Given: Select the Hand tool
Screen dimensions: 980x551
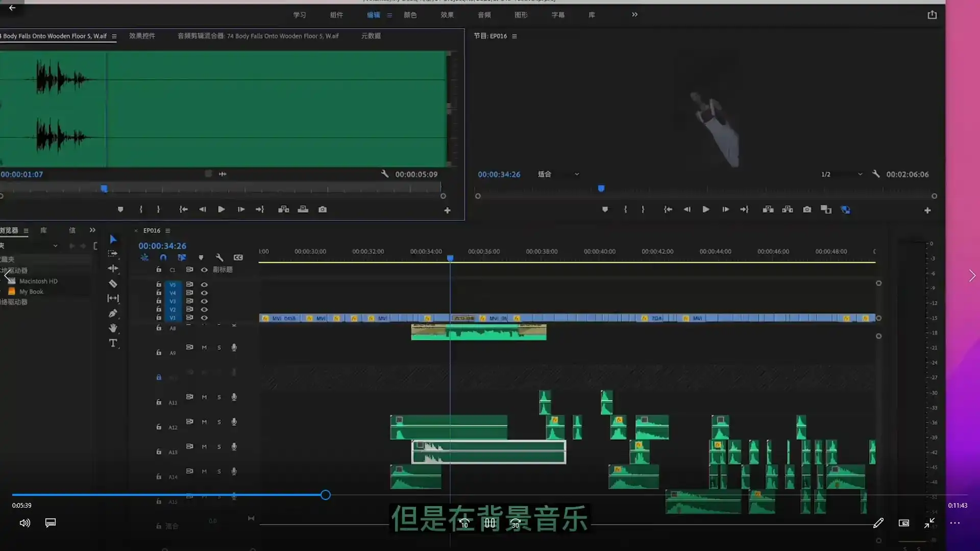Looking at the screenshot, I should [113, 328].
